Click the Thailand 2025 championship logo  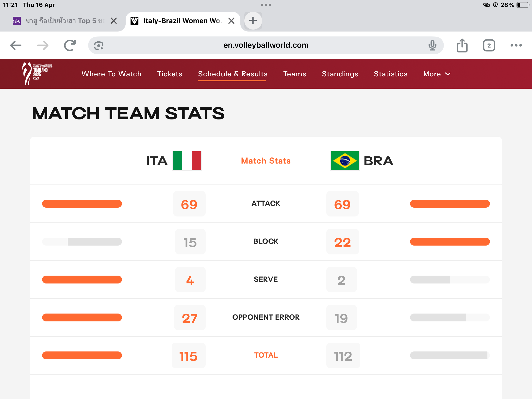pos(37,74)
